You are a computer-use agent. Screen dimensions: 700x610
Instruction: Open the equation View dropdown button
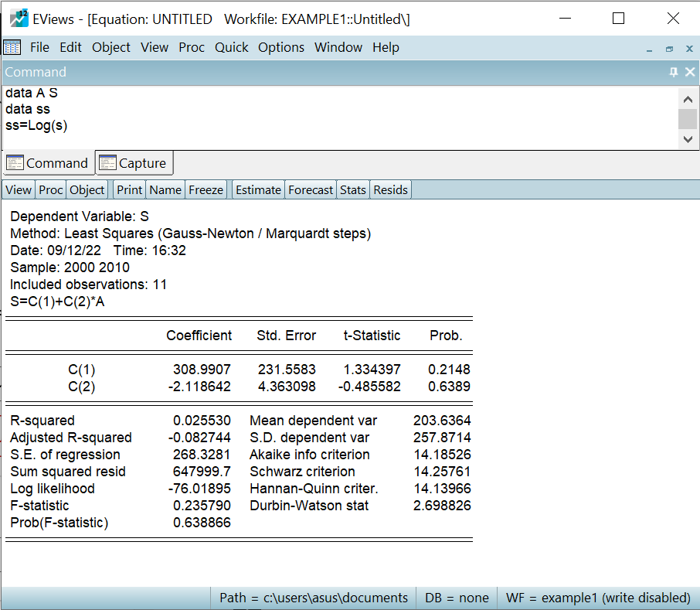tap(19, 189)
